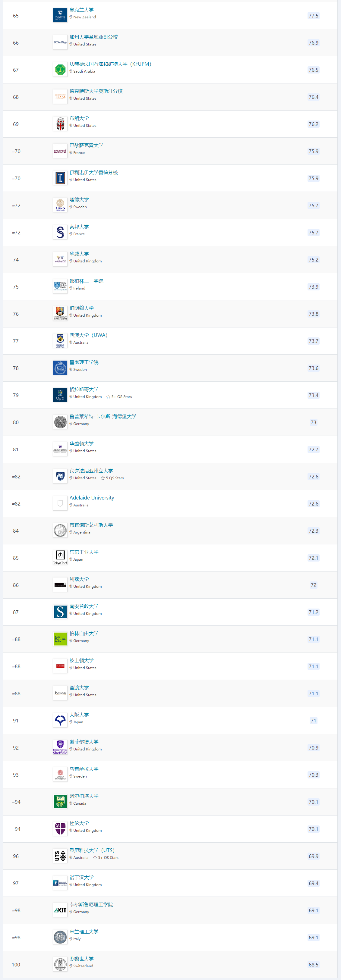
Task: Click the 5+ QS Stars badge for 格拉斯哥大学
Action: tap(119, 396)
